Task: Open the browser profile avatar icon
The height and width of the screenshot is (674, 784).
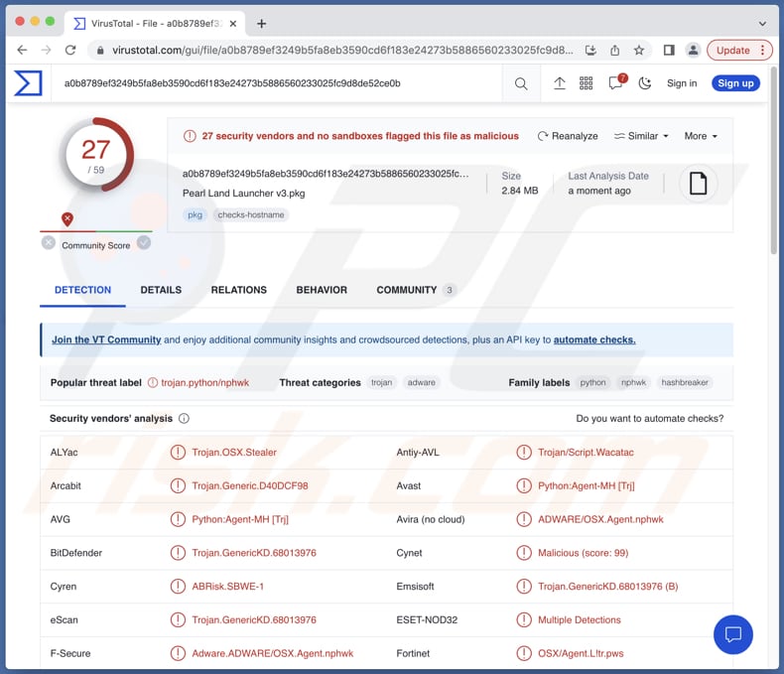Action: (693, 50)
